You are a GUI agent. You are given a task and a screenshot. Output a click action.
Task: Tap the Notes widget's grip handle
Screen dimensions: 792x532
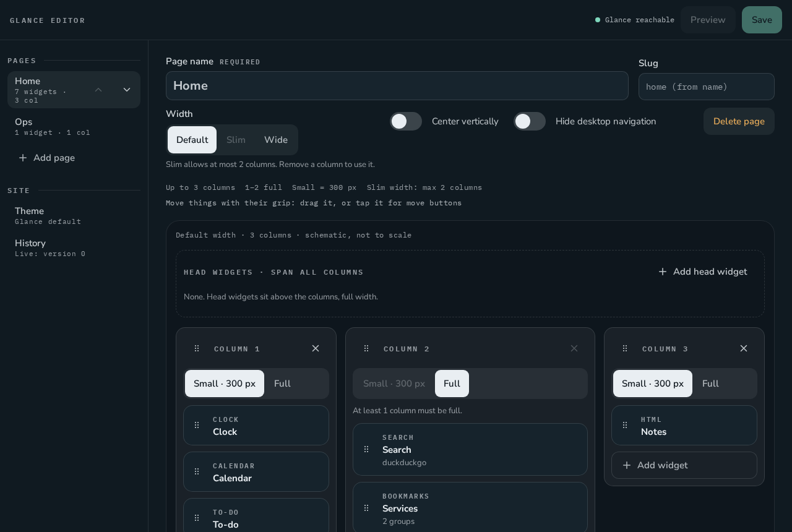point(625,425)
